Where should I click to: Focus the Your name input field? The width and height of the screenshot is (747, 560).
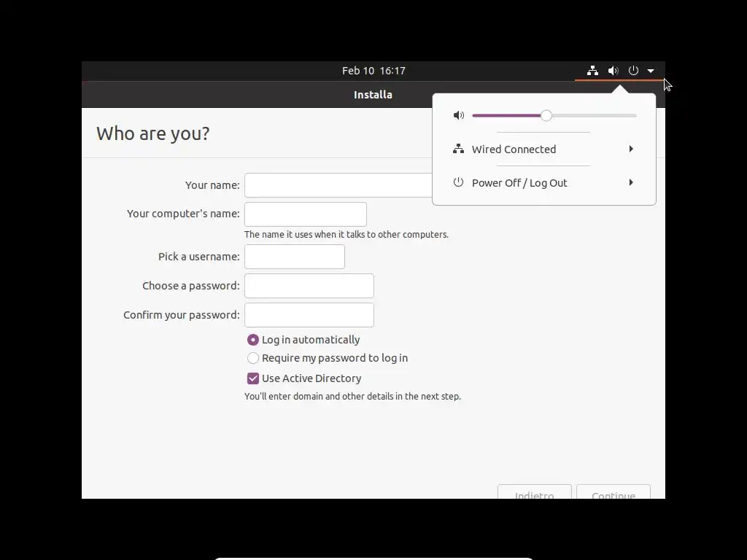338,185
